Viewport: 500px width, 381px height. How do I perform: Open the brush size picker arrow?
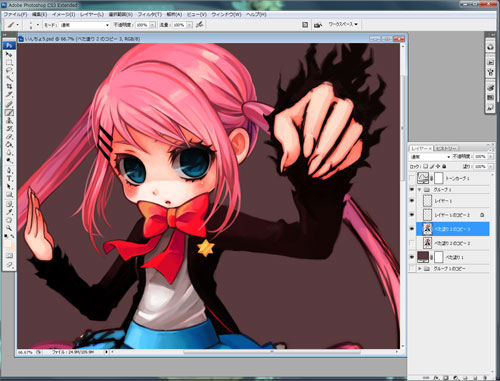[x=38, y=25]
